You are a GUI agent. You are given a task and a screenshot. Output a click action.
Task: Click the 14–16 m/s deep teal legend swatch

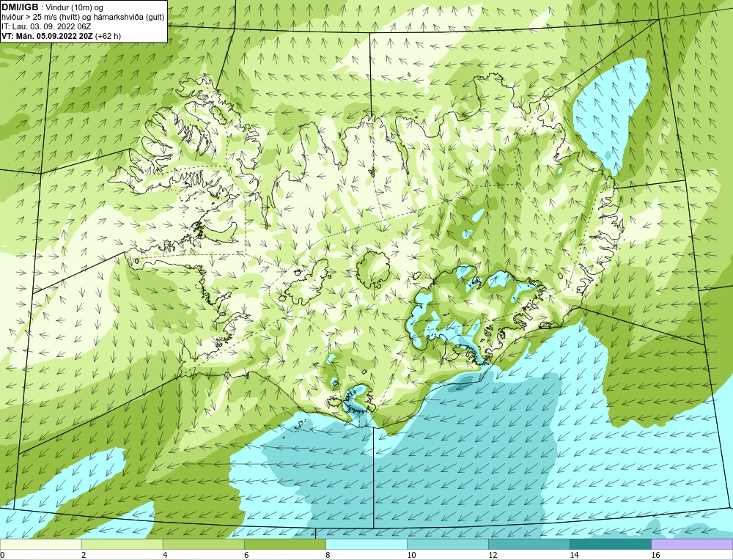pos(610,544)
